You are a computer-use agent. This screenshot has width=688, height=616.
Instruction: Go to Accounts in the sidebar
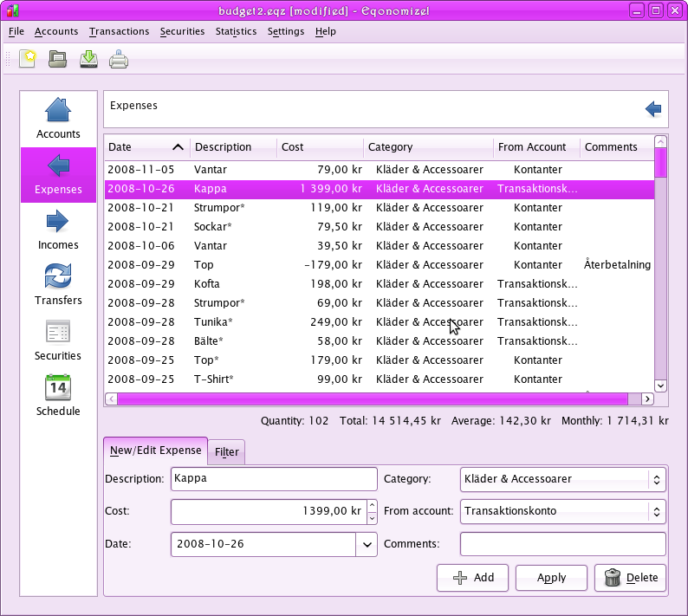58,119
